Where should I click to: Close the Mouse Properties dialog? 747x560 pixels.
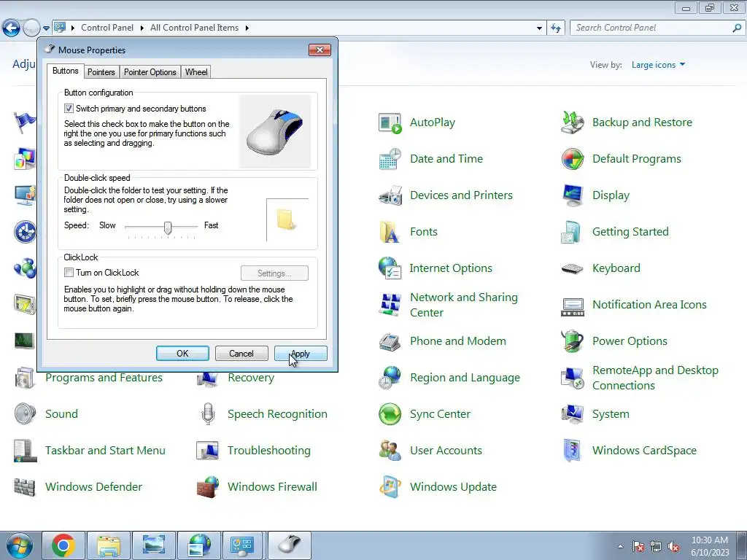point(320,50)
